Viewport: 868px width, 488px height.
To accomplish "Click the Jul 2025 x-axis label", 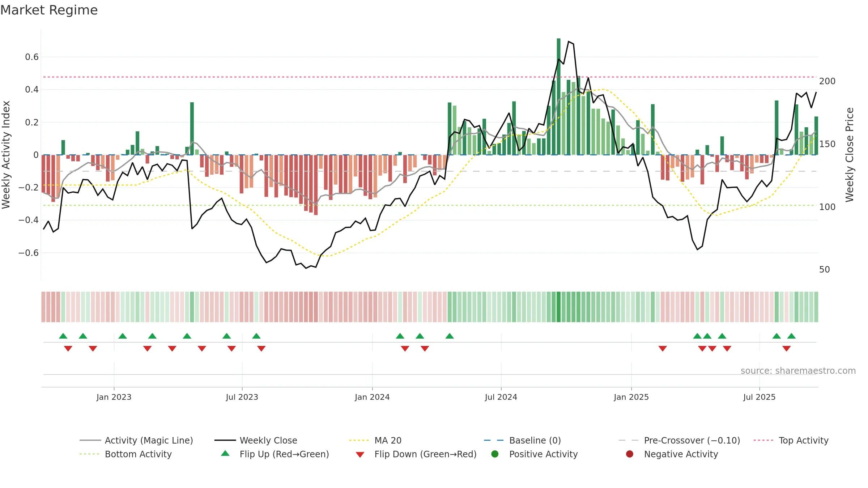I will [759, 397].
